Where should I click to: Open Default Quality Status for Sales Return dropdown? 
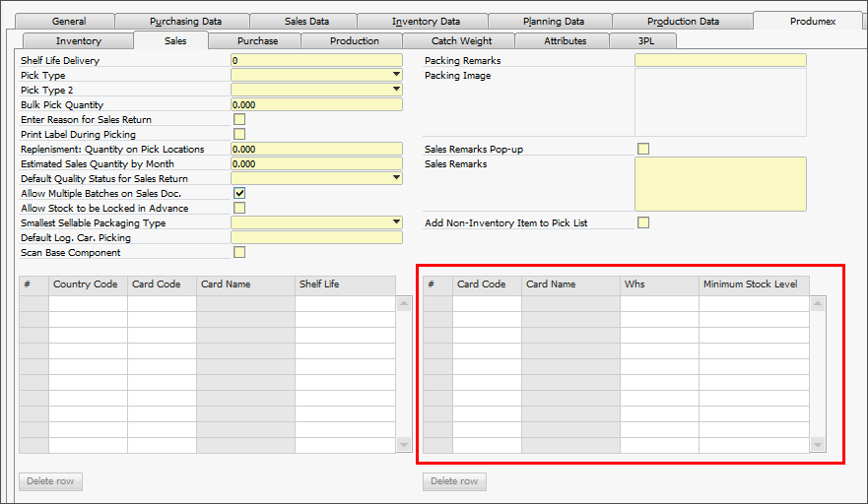pyautogui.click(x=396, y=178)
